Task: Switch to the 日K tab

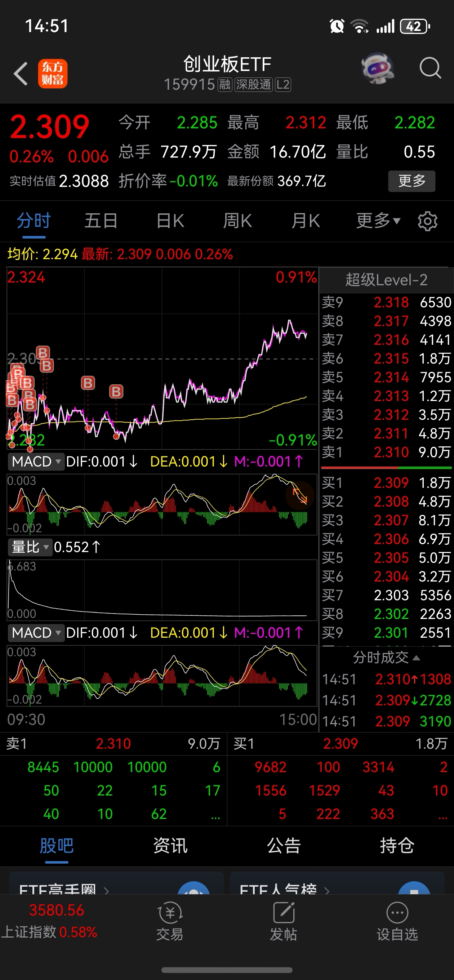Action: pos(170,220)
